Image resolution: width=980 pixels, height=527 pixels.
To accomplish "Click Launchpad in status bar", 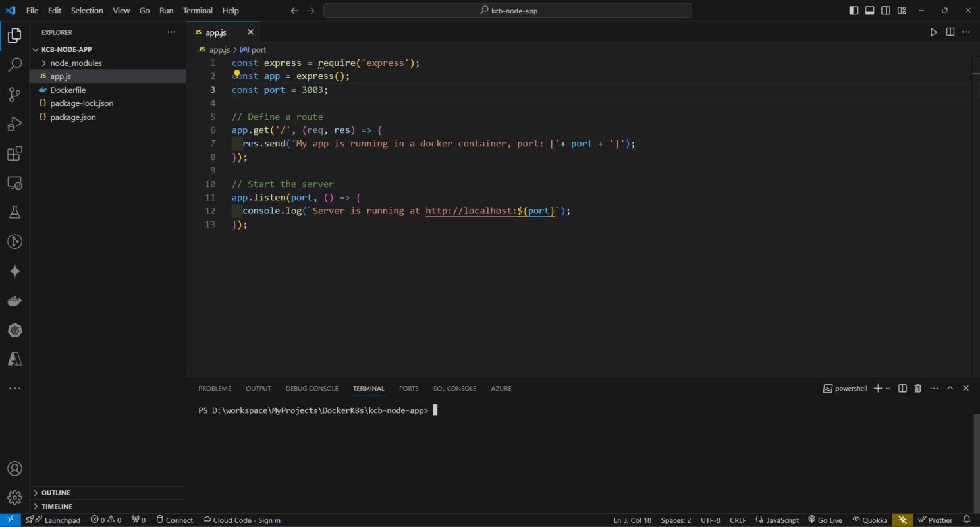I will tap(53, 520).
